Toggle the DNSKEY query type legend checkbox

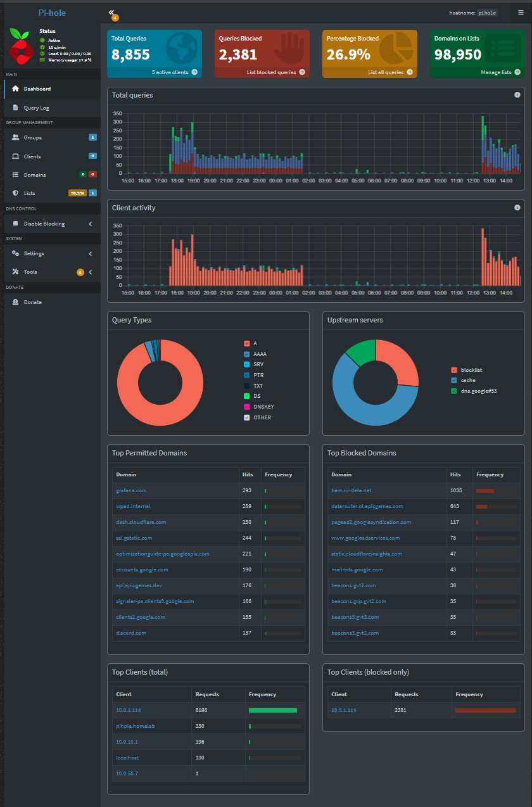247,407
